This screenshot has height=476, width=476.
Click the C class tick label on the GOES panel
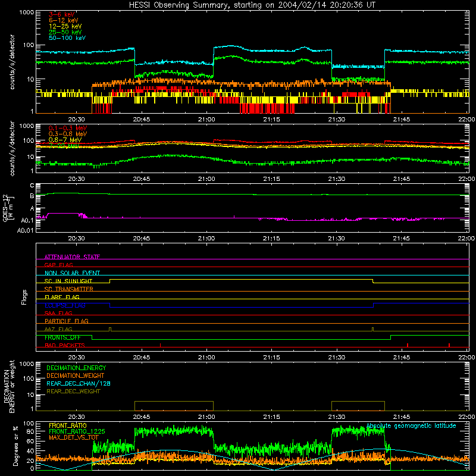tap(32, 186)
